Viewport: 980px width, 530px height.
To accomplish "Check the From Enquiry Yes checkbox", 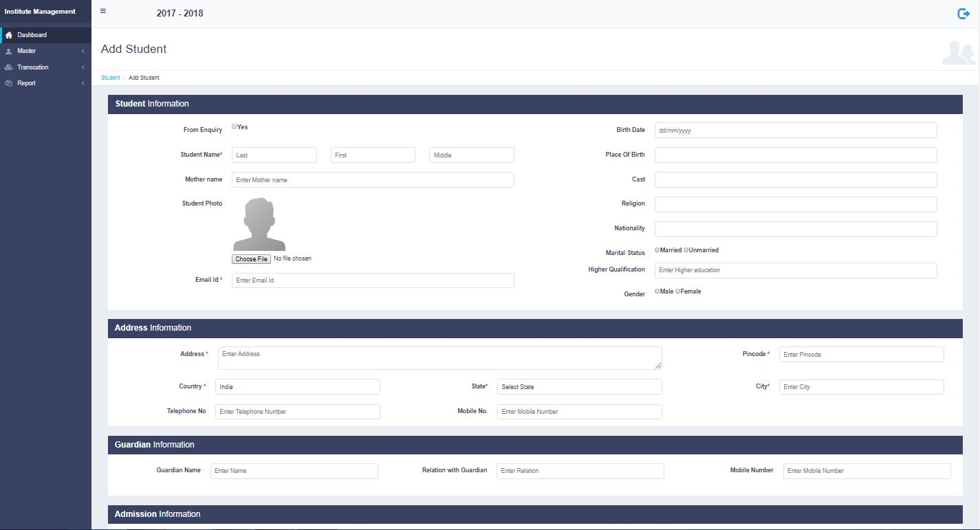I will coord(235,126).
